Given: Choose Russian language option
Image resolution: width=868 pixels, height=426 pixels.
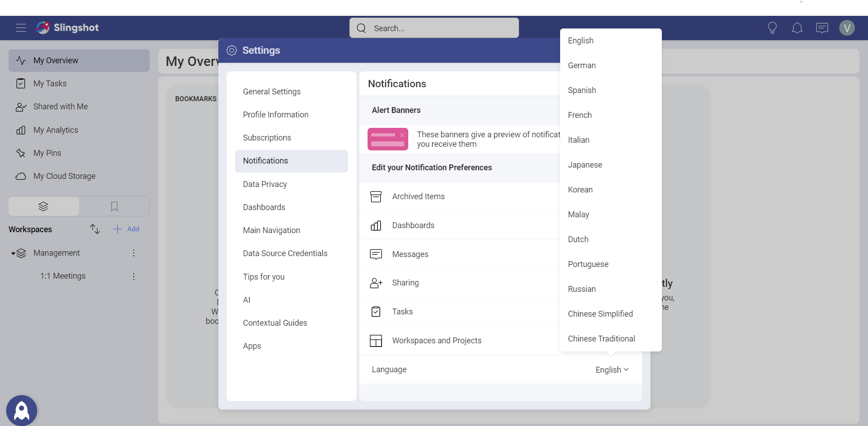Looking at the screenshot, I should click(611, 289).
